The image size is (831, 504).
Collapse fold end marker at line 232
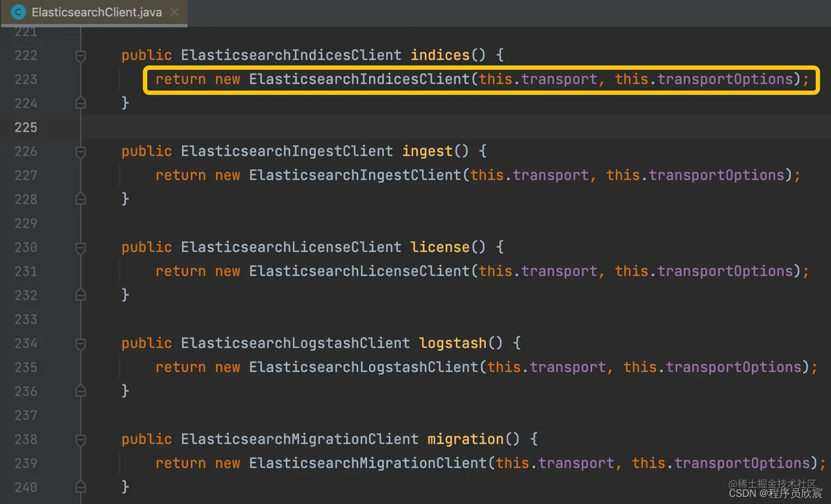(80, 295)
